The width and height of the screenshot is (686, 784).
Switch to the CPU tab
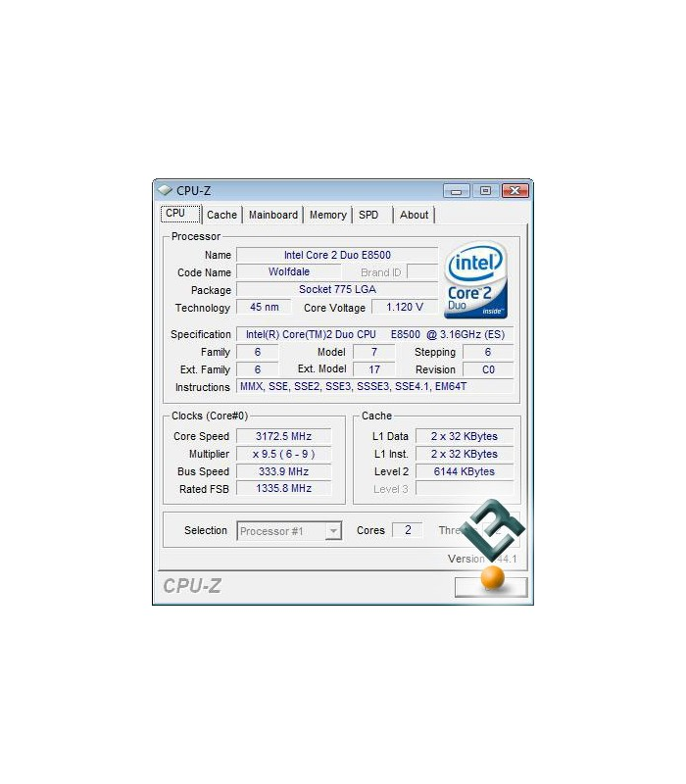180,214
